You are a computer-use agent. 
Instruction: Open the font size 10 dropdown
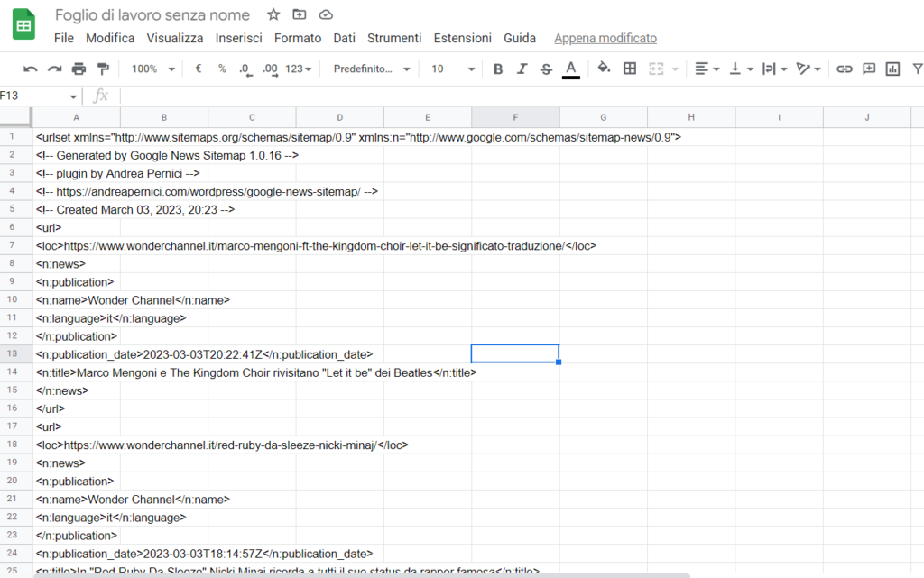(x=453, y=69)
